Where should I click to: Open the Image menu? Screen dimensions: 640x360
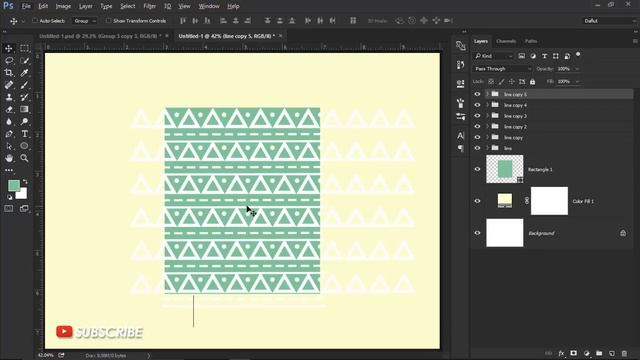[x=63, y=6]
